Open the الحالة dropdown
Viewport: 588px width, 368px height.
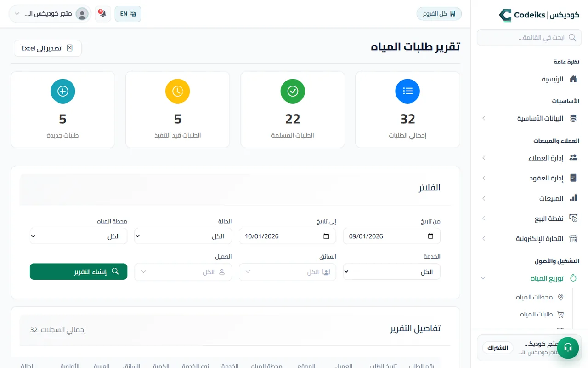point(183,236)
